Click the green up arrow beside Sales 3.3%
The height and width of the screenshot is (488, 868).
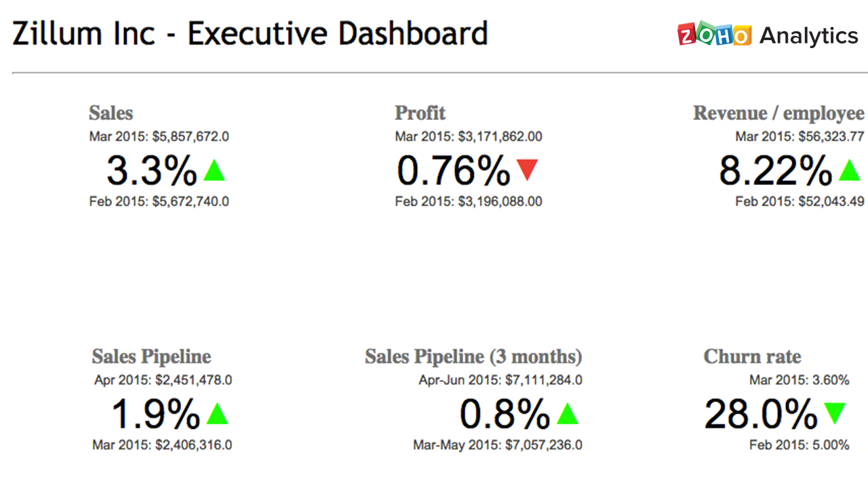(x=214, y=170)
